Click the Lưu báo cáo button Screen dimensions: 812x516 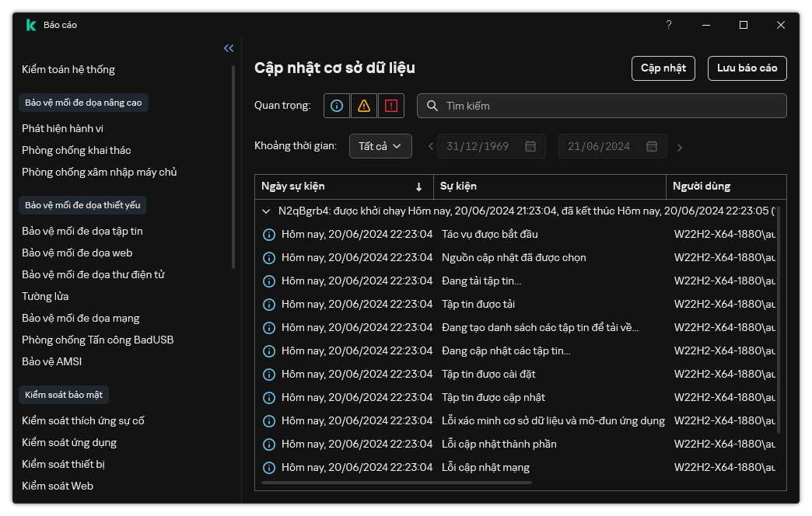747,68
